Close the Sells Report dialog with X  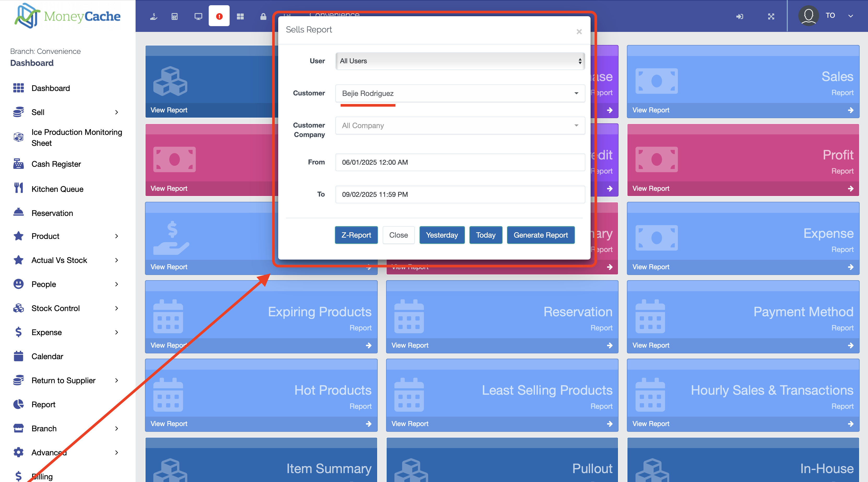pyautogui.click(x=579, y=32)
